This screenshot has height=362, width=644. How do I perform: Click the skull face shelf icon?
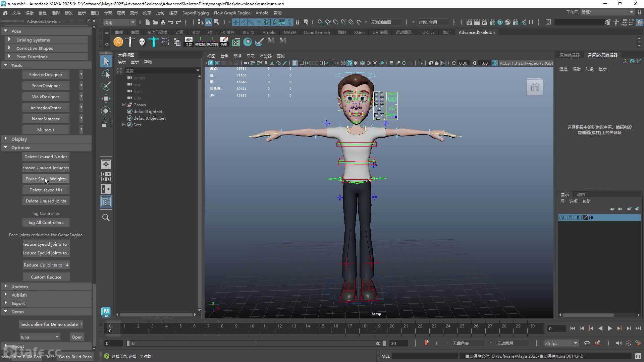coord(142,42)
